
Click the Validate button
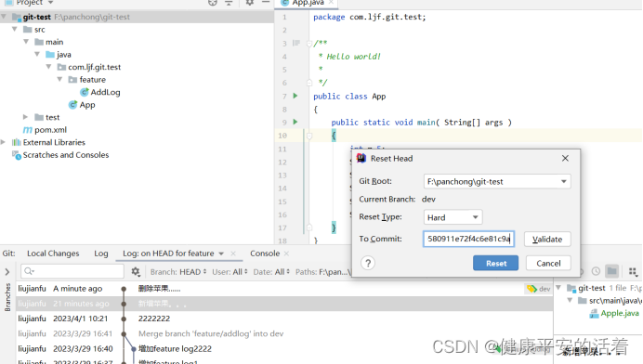[547, 239]
